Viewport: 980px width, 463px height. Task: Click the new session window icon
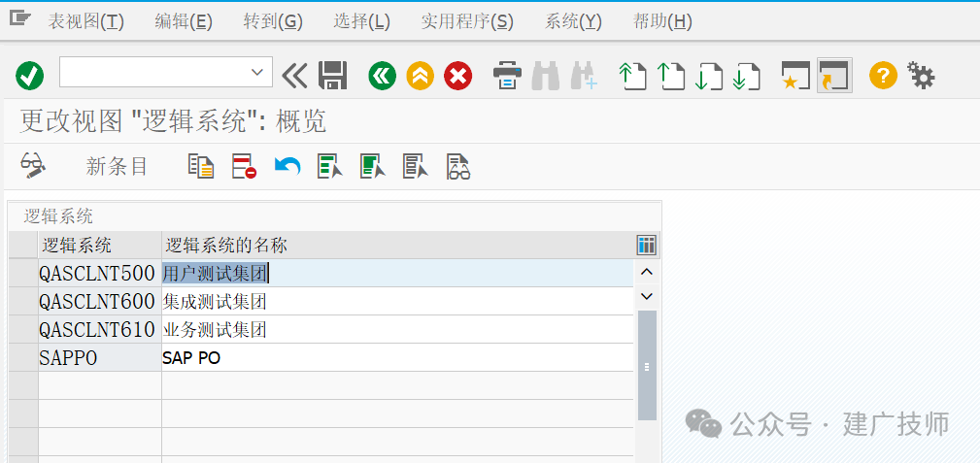tap(795, 77)
